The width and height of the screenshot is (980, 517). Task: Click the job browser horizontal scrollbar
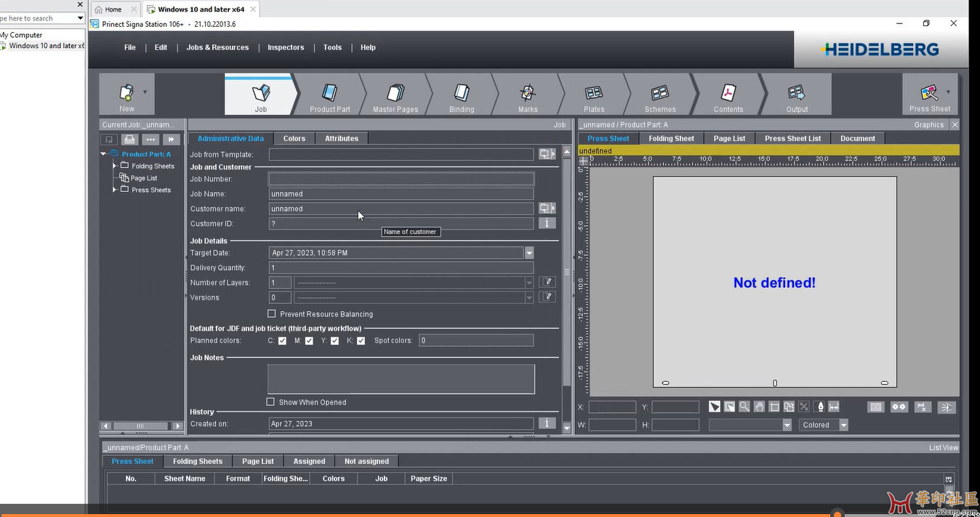(141, 426)
